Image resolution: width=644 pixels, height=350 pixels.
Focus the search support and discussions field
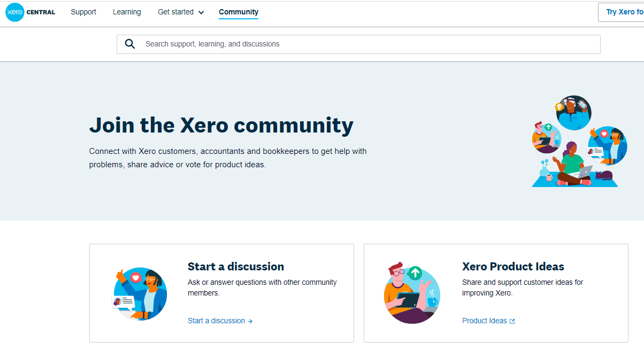[364, 44]
